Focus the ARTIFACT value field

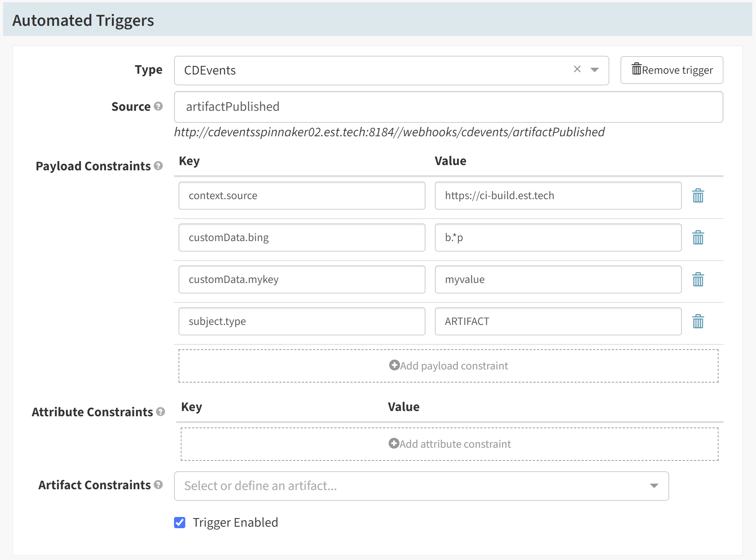click(558, 322)
